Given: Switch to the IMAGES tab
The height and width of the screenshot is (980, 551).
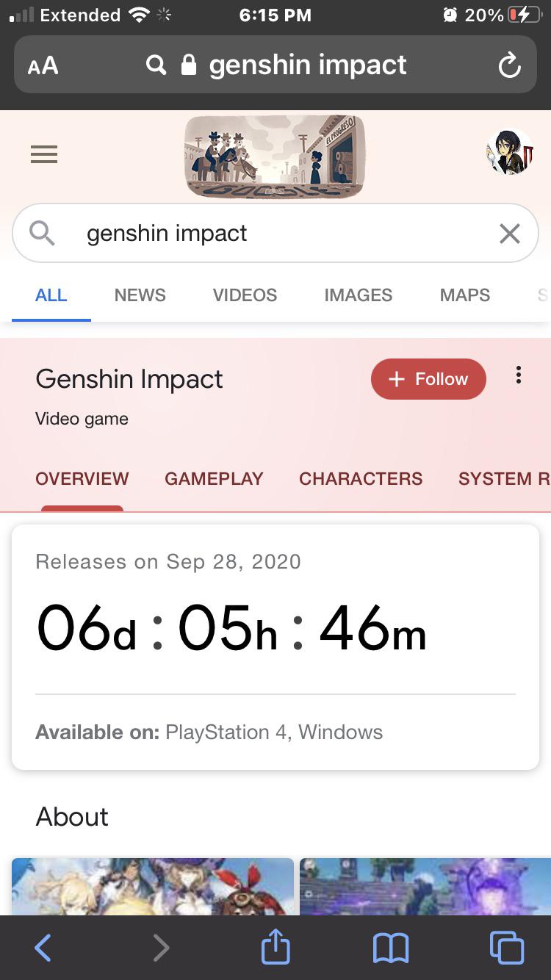Looking at the screenshot, I should 358,295.
